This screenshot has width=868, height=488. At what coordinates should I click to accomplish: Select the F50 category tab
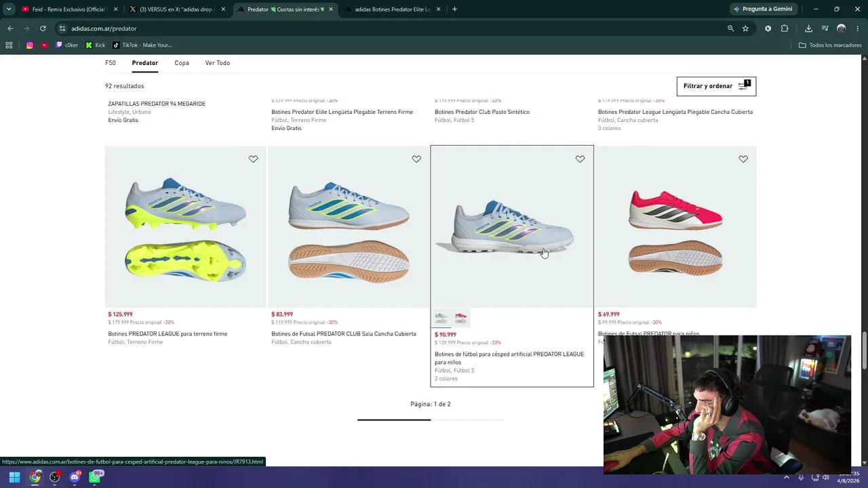(111, 63)
